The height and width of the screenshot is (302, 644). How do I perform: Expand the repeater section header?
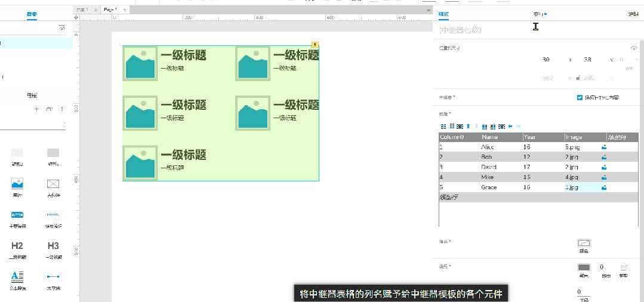tap(447, 98)
